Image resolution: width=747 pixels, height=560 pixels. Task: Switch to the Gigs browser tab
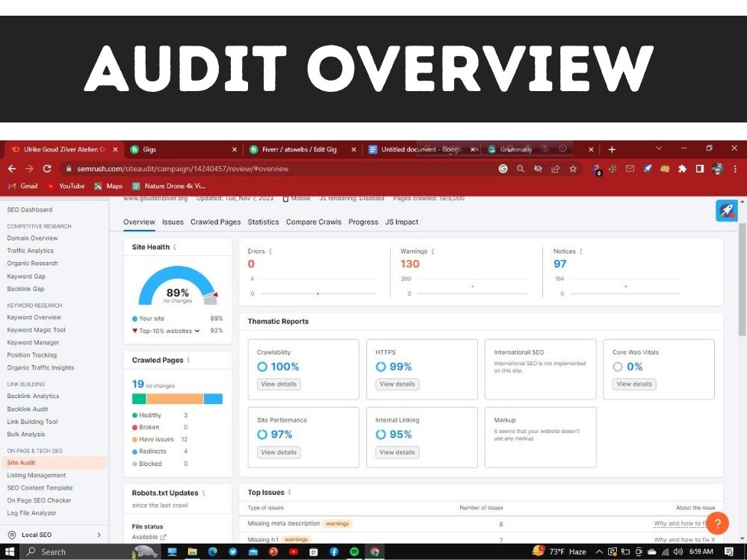point(183,149)
